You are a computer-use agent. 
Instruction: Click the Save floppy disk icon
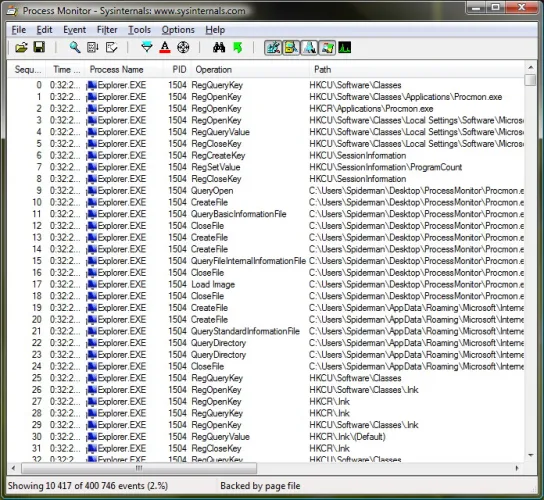39,47
